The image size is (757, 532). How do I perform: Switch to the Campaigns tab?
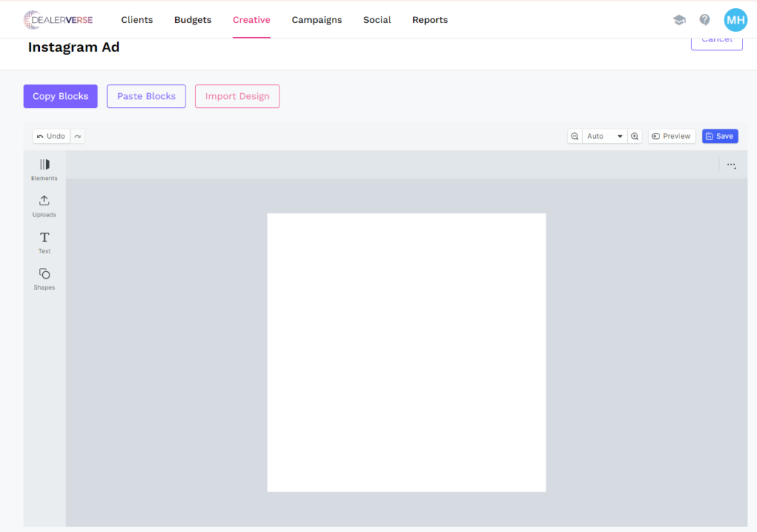tap(316, 20)
